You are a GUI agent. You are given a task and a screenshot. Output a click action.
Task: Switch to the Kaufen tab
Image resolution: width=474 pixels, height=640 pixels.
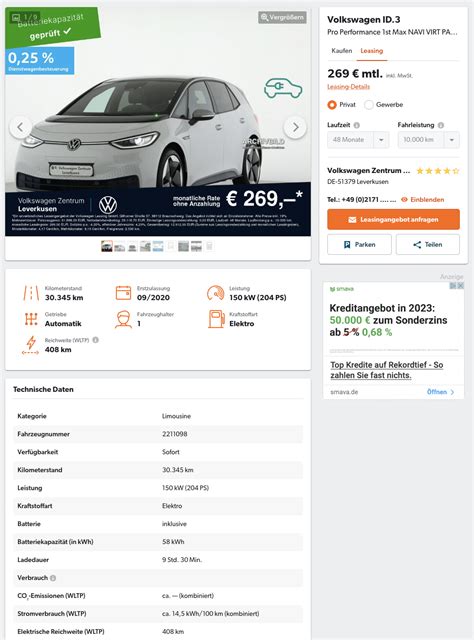[x=342, y=51]
